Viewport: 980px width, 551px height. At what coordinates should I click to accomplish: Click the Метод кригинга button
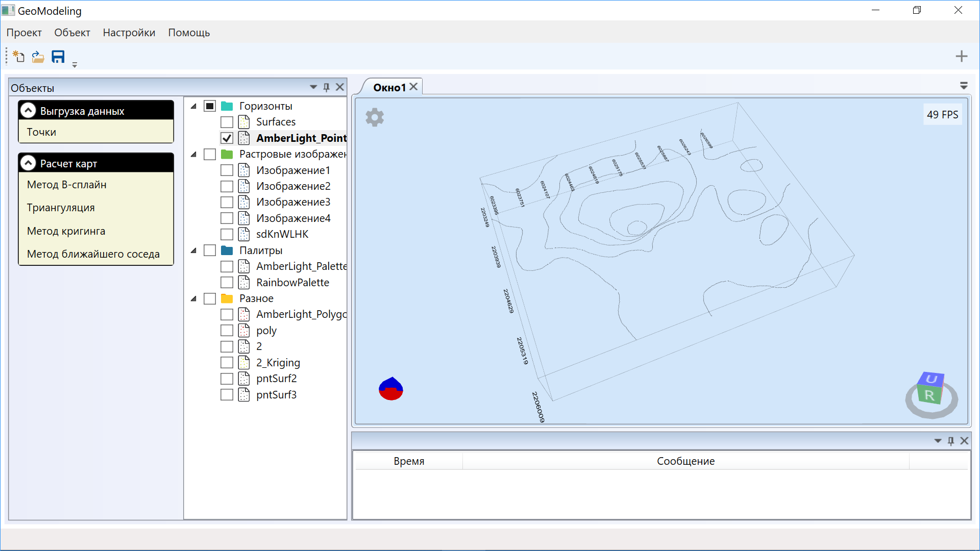coord(66,231)
